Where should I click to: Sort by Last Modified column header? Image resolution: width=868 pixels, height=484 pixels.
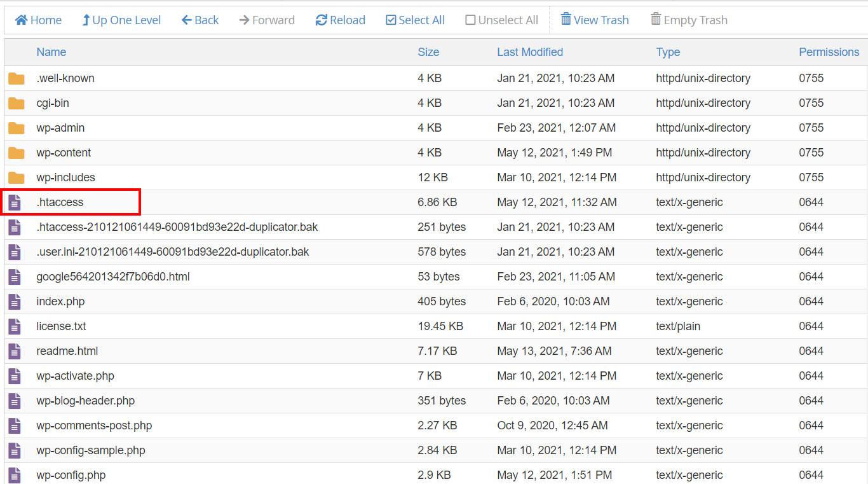pos(530,52)
